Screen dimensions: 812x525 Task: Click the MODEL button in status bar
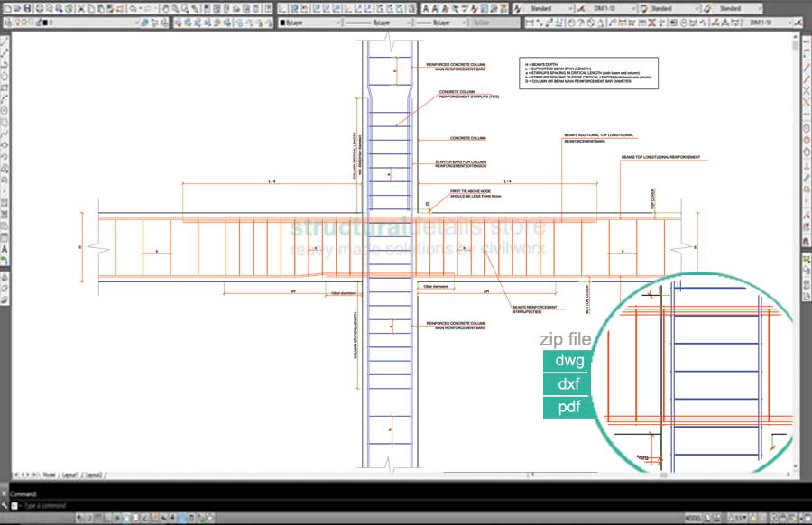tap(694, 518)
